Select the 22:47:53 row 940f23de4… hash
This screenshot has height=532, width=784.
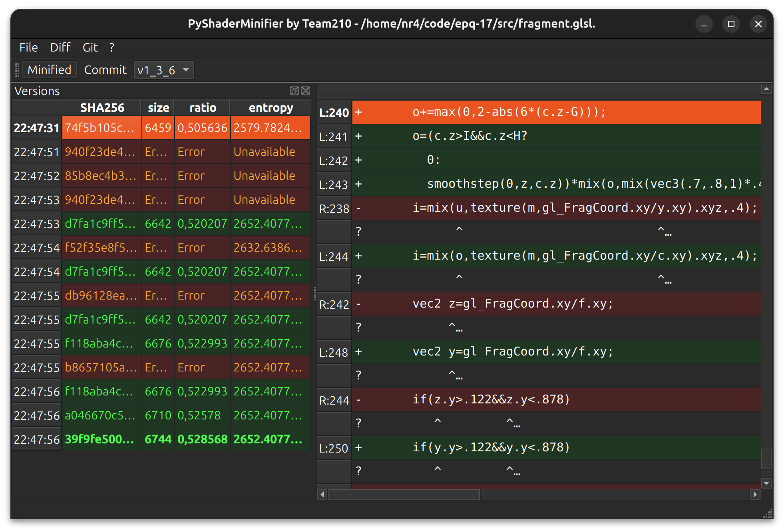coord(101,200)
